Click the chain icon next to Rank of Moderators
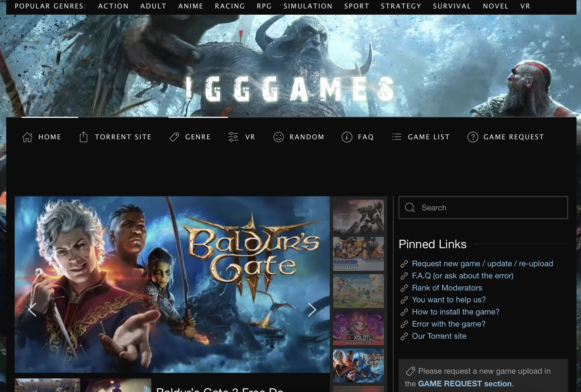The width and height of the screenshot is (581, 392). coord(404,288)
